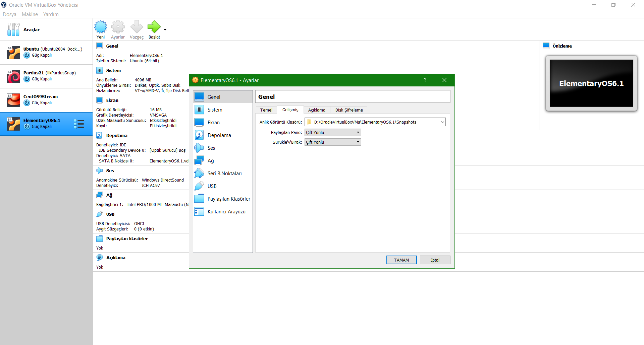Click the Ağ section header in details
The image size is (644, 345).
point(109,195)
